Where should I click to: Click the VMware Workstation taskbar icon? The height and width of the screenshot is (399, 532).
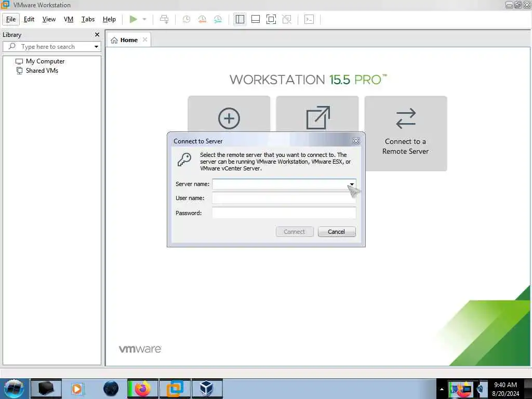pyautogui.click(x=175, y=389)
